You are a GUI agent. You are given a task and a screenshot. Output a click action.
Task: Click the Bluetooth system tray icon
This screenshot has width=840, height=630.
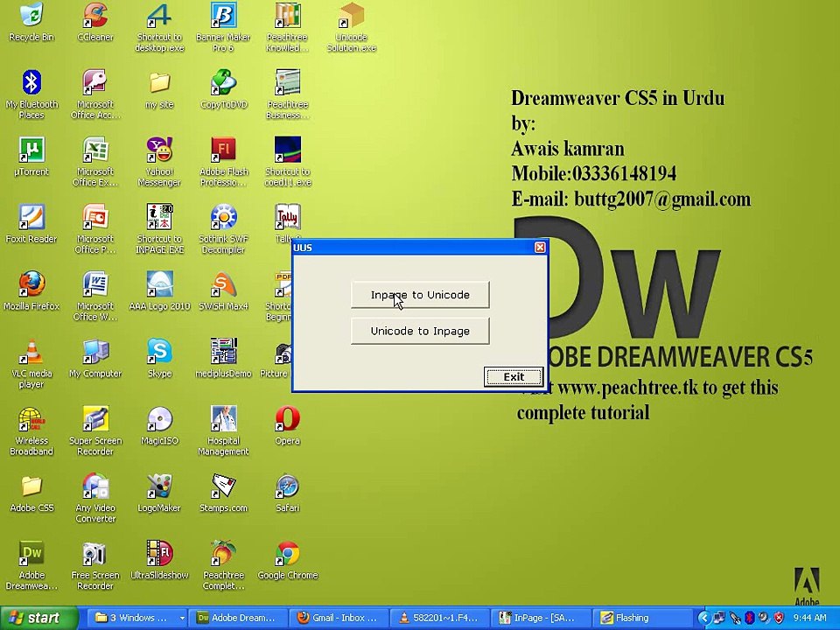(750, 618)
